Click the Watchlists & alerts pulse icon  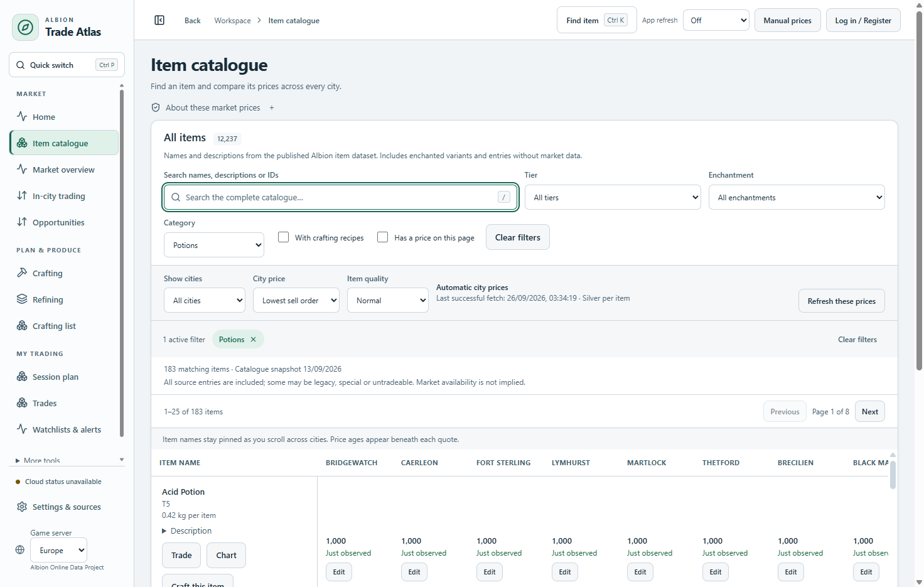tap(22, 429)
